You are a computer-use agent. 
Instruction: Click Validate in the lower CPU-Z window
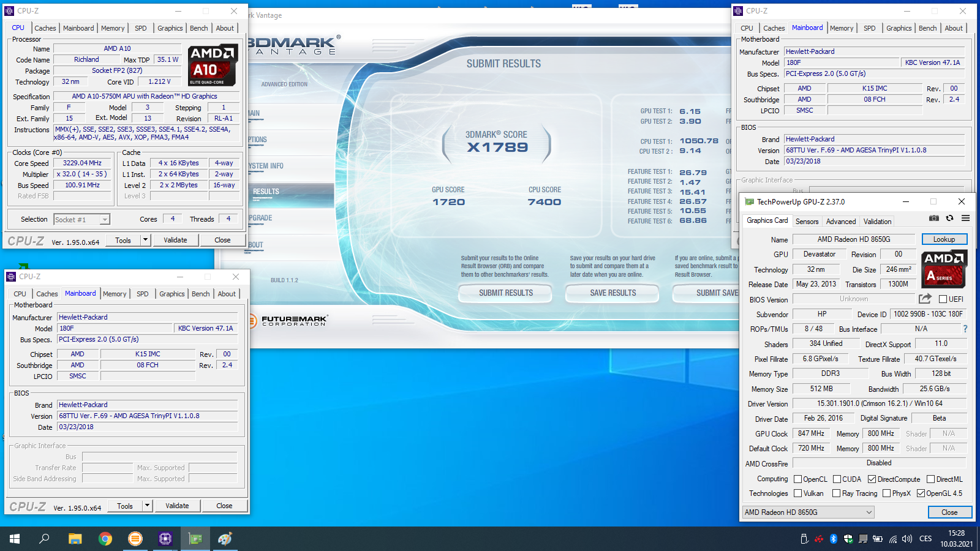pos(177,506)
